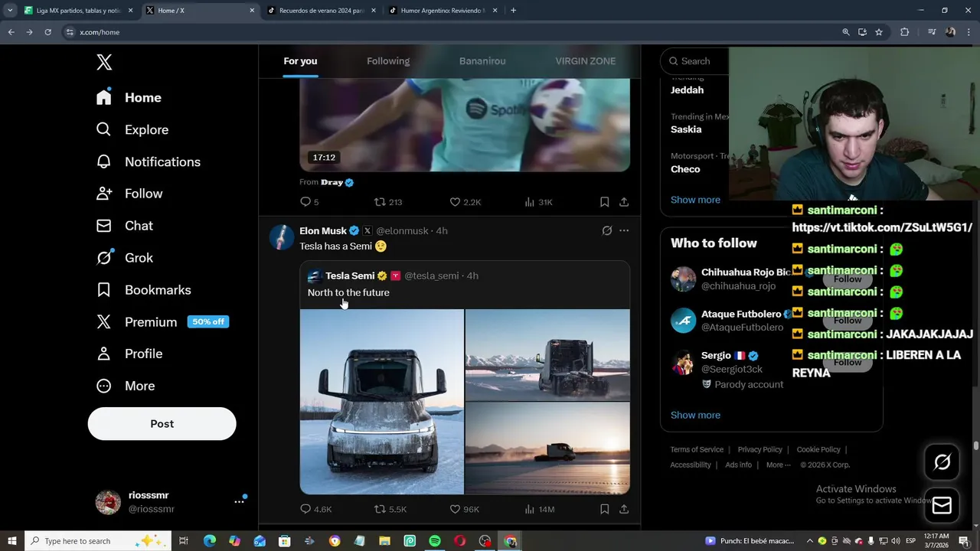Switch to the Following tab
The width and height of the screenshot is (980, 551).
388,61
